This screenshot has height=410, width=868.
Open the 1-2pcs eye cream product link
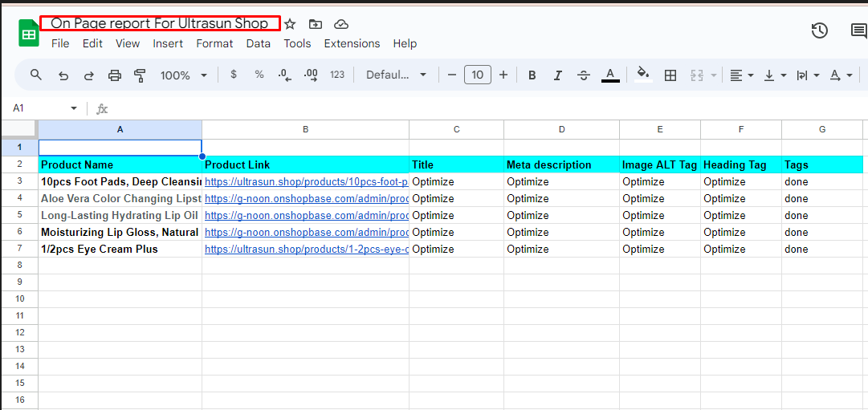click(307, 249)
